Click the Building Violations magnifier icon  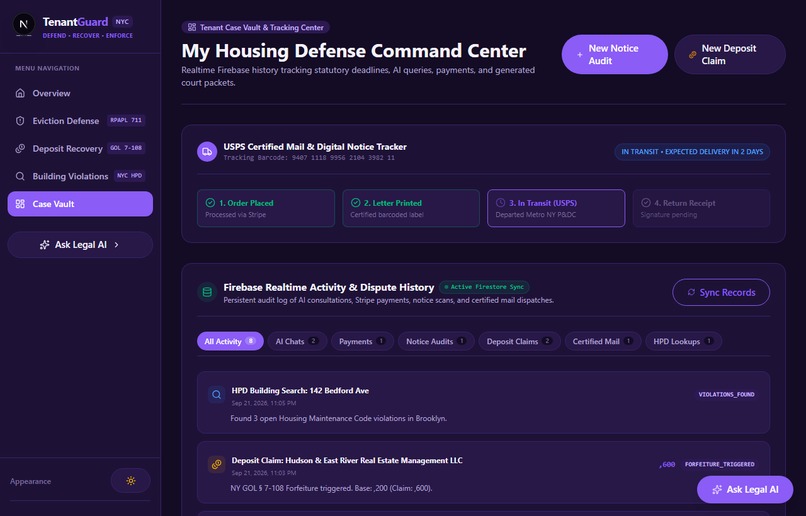click(x=20, y=176)
